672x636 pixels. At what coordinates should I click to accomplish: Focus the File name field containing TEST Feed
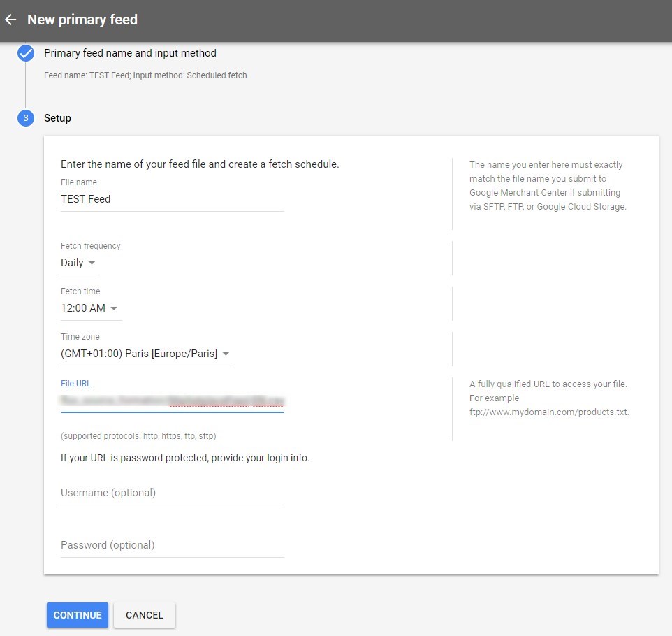[172, 199]
